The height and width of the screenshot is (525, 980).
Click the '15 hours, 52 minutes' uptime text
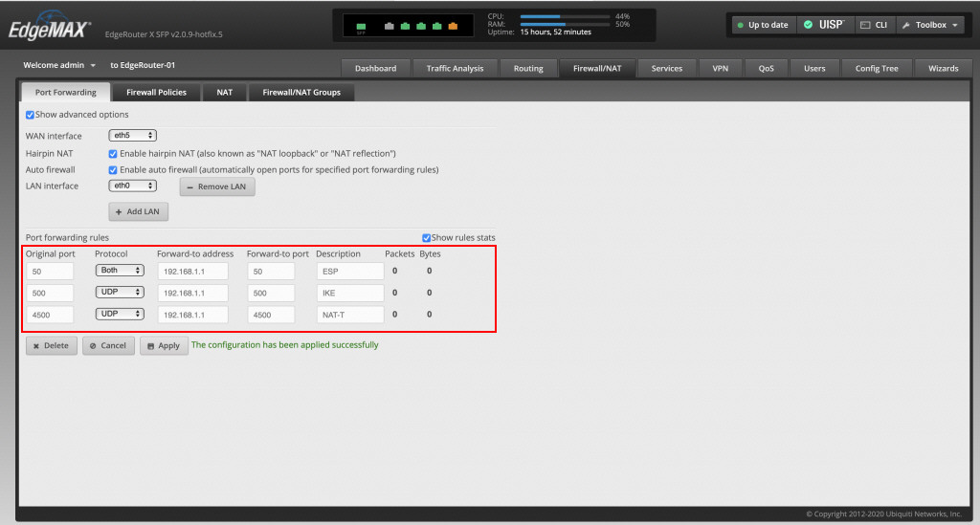556,32
